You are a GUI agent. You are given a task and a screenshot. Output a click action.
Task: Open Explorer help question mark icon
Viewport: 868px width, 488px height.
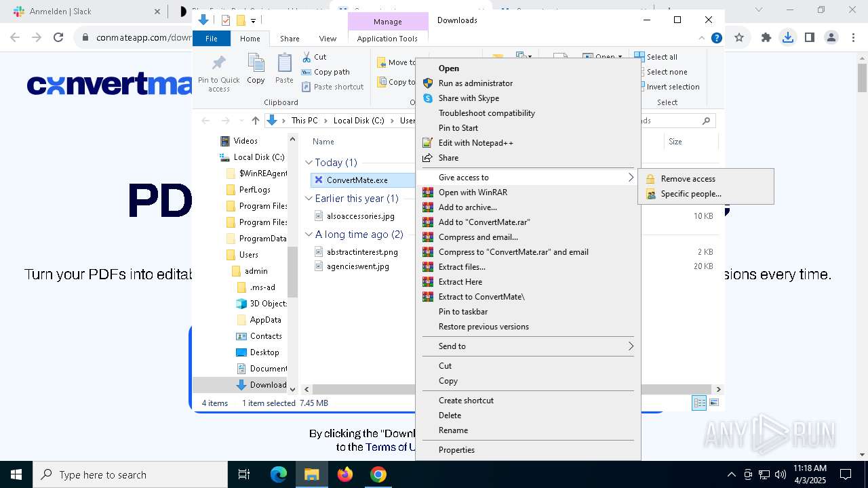[716, 39]
